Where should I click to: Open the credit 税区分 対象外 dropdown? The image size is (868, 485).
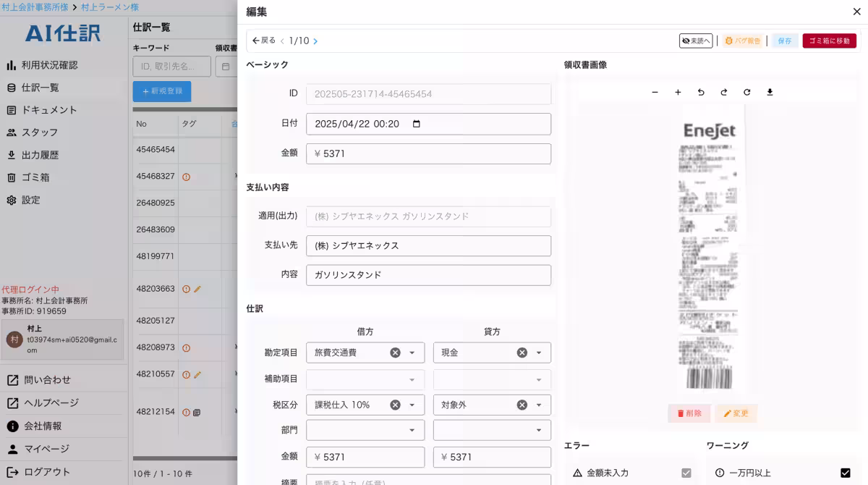point(539,404)
